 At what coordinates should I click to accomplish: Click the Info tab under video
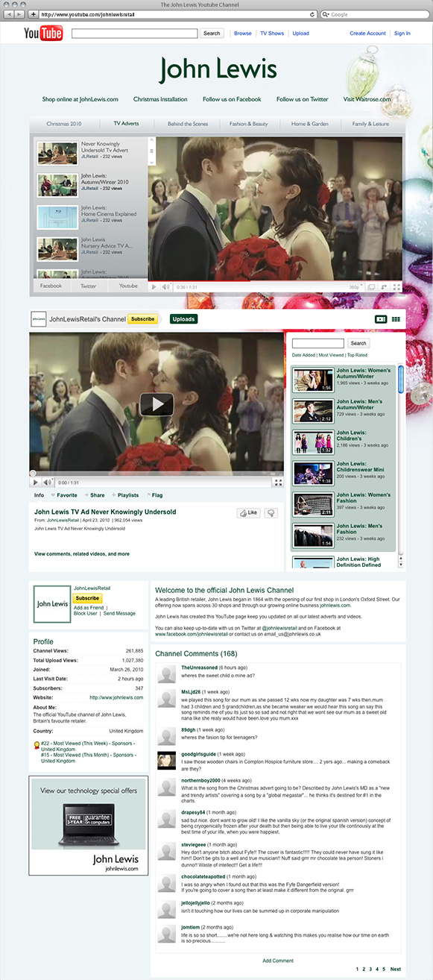39,495
